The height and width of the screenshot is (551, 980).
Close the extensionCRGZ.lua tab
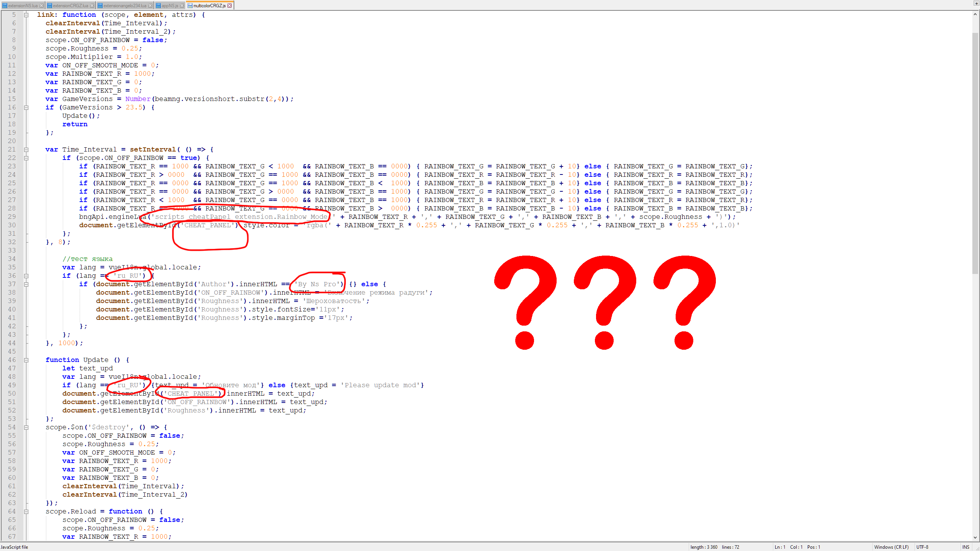pos(92,6)
